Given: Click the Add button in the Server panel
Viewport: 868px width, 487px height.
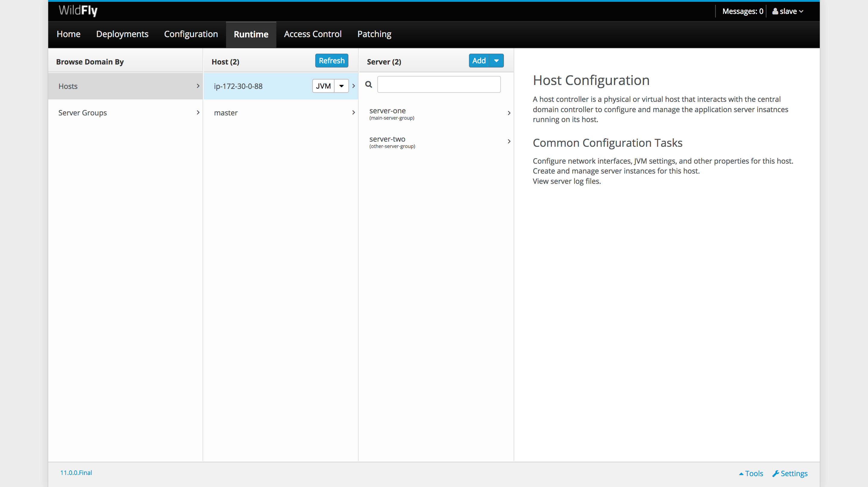Looking at the screenshot, I should [x=479, y=61].
